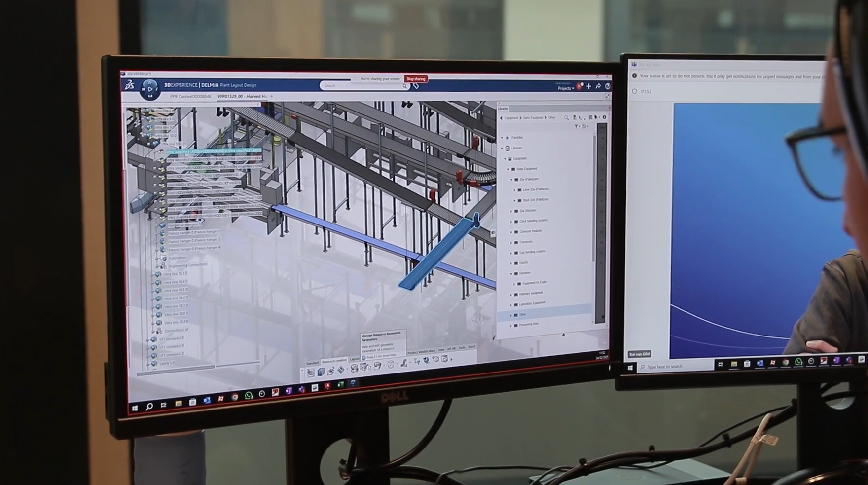The width and height of the screenshot is (868, 485).
Task: Click the Stop sharing button
Action: coord(416,79)
